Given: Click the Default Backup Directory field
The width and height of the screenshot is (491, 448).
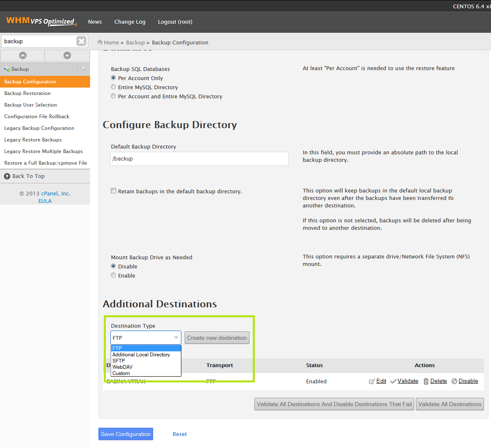Looking at the screenshot, I should point(199,159).
